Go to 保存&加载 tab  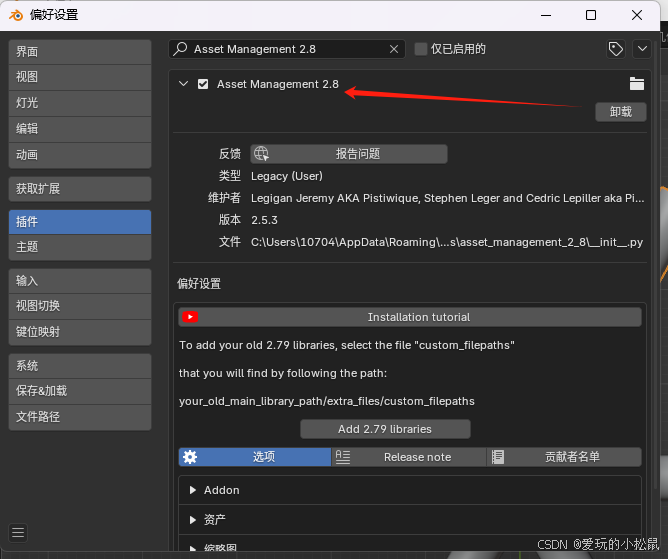tap(80, 391)
